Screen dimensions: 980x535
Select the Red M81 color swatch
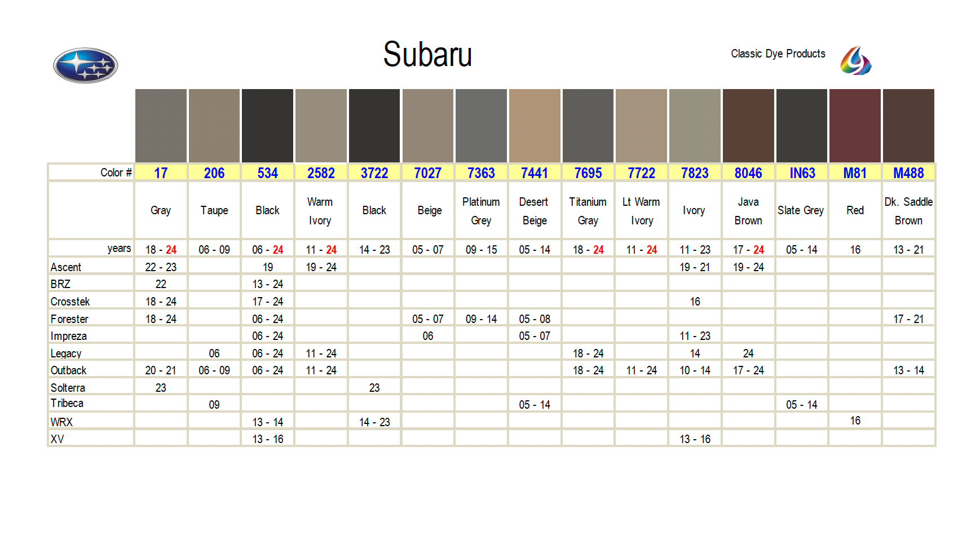pyautogui.click(x=855, y=125)
